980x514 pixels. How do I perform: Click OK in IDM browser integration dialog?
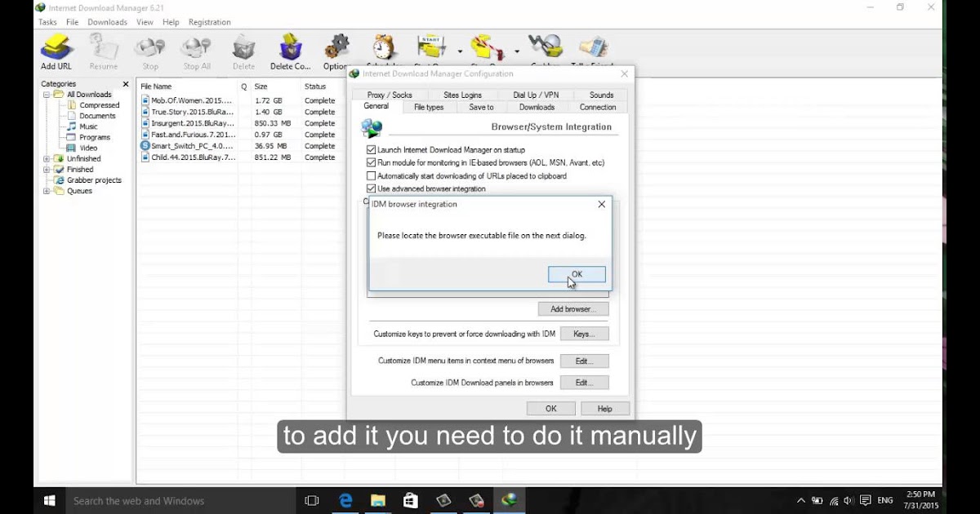tap(577, 275)
